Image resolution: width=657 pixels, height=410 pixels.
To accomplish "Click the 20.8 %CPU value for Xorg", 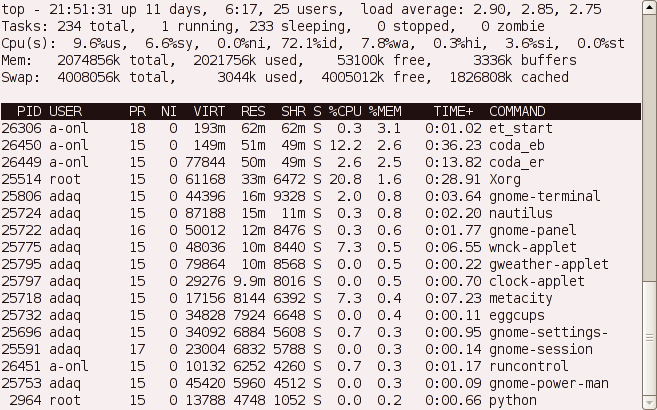I will coord(345,180).
